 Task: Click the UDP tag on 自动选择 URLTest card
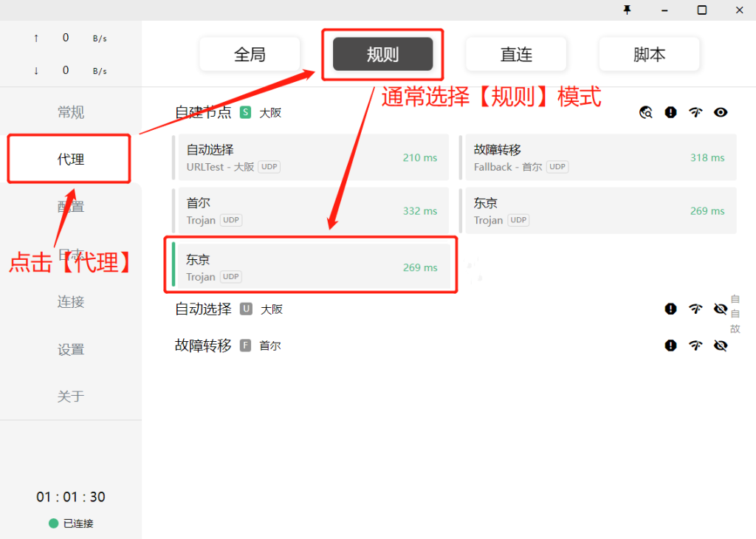[269, 167]
